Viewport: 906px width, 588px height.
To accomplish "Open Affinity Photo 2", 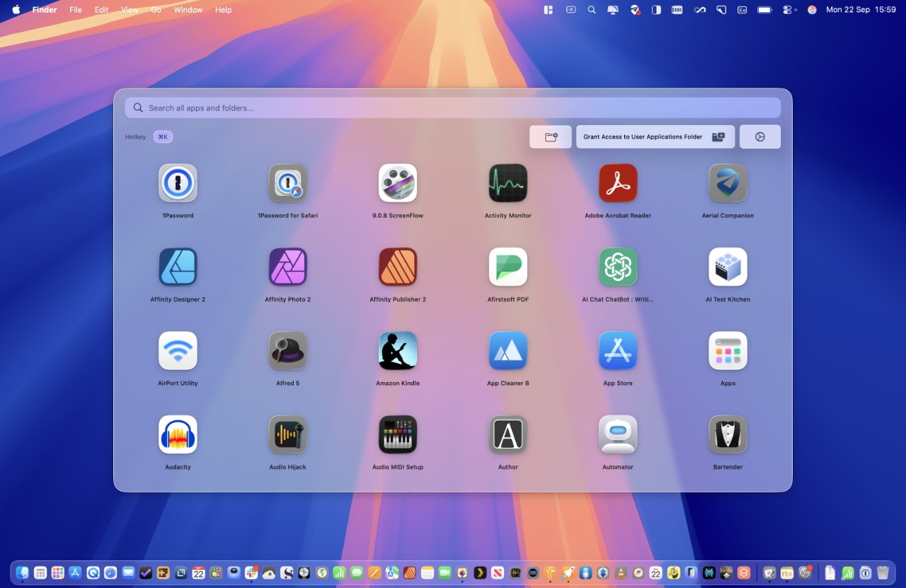I will pos(287,267).
